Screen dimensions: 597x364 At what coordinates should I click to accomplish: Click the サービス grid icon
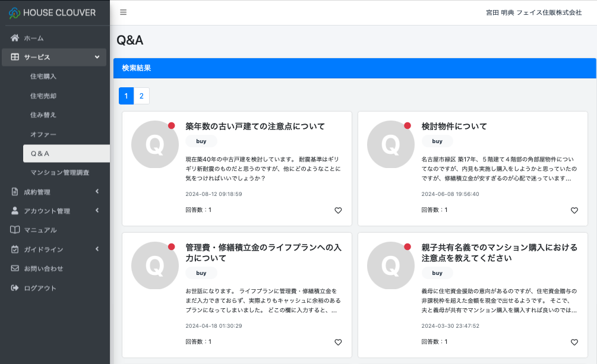point(15,57)
